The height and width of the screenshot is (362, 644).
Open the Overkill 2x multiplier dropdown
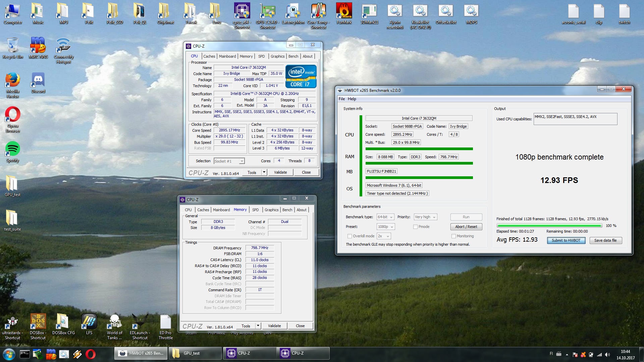coord(384,236)
